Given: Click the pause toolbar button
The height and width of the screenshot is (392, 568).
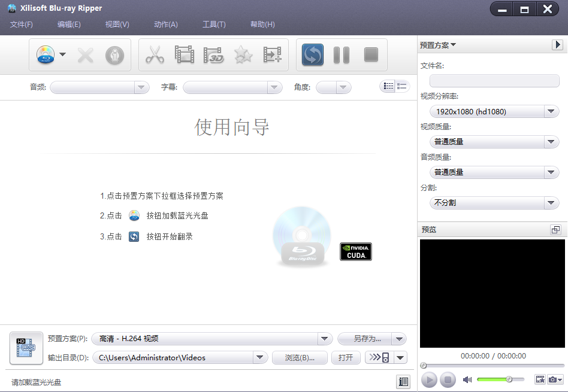Looking at the screenshot, I should [x=342, y=55].
